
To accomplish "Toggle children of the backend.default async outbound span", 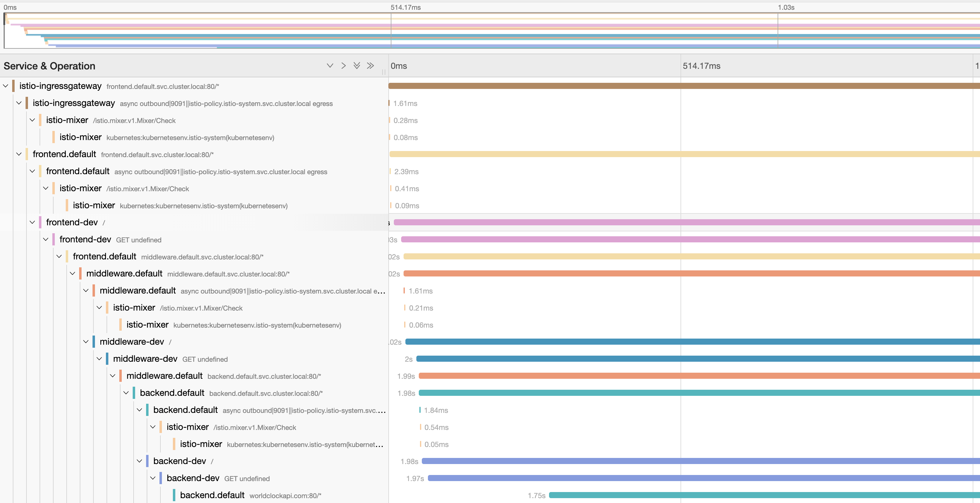I will pyautogui.click(x=140, y=410).
